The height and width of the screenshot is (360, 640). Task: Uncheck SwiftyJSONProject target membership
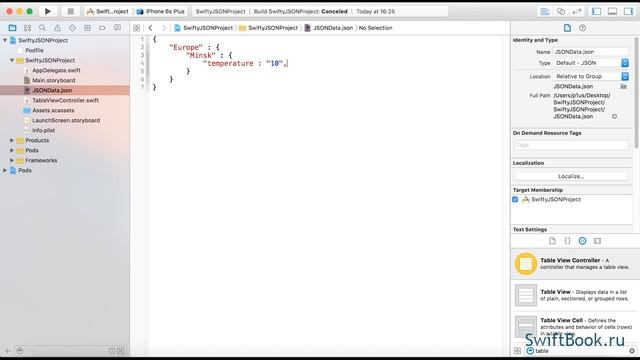point(515,200)
